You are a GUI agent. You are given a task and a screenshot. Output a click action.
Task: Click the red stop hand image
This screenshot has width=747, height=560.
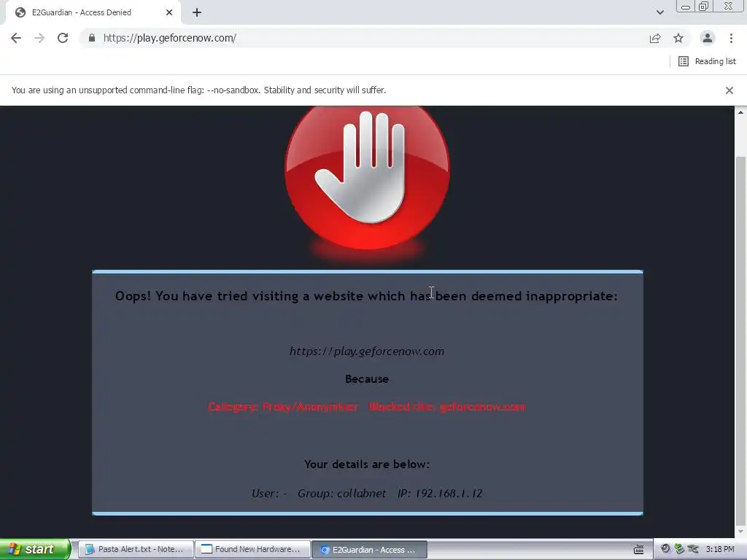click(x=368, y=176)
